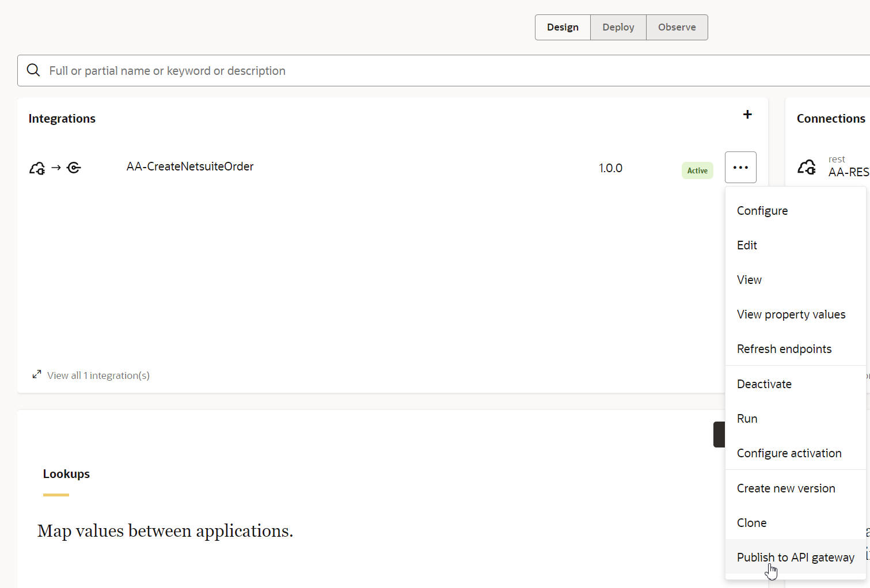Viewport: 870px width, 588px height.
Task: Click Refresh endpoints in the menu
Action: [x=784, y=349]
